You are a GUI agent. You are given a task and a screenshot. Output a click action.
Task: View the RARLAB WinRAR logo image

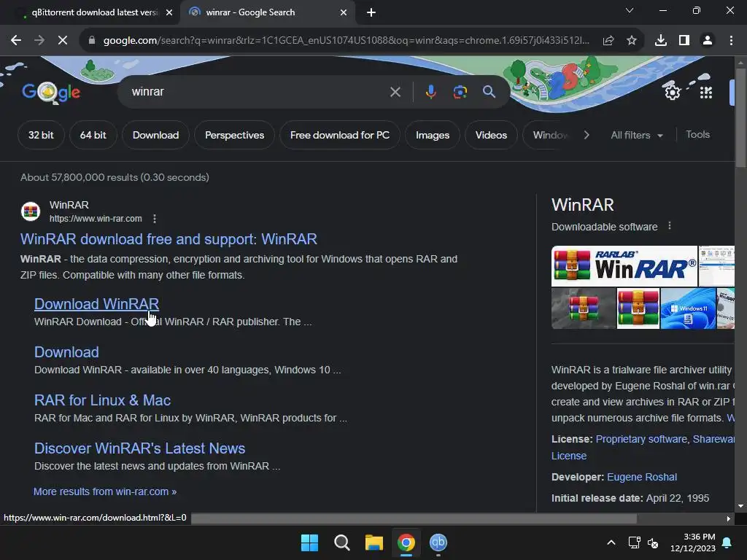tap(624, 265)
